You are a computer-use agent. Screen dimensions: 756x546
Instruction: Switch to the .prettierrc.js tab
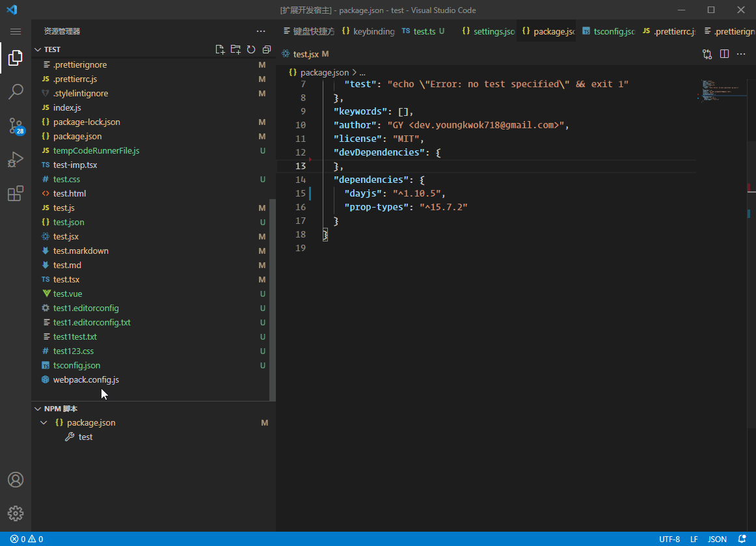(668, 31)
